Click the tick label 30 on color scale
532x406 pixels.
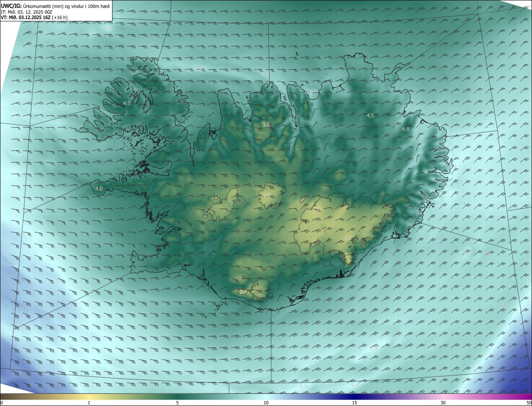coord(443,403)
